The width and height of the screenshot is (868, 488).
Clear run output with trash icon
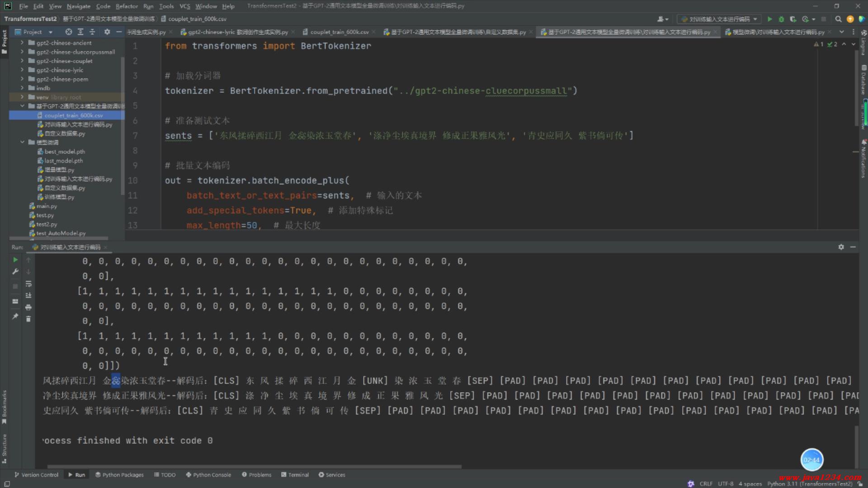click(x=28, y=319)
